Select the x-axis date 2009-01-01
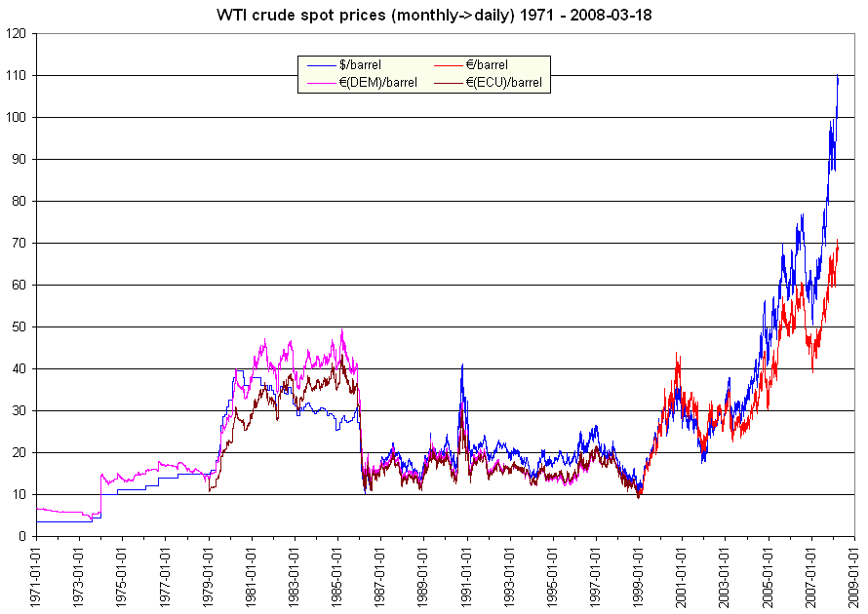 854,576
